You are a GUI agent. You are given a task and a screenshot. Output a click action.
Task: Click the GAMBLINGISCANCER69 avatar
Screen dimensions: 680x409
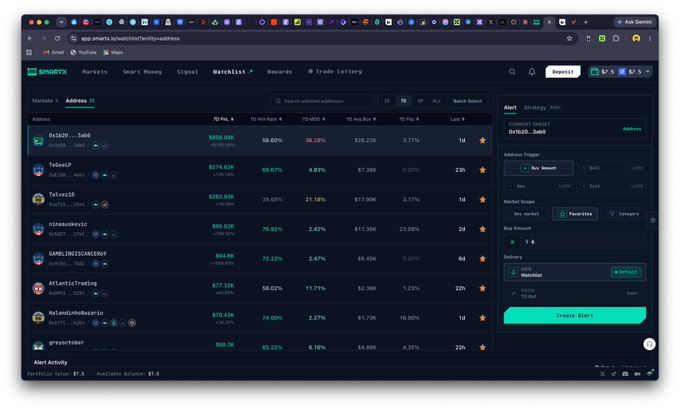click(38, 259)
